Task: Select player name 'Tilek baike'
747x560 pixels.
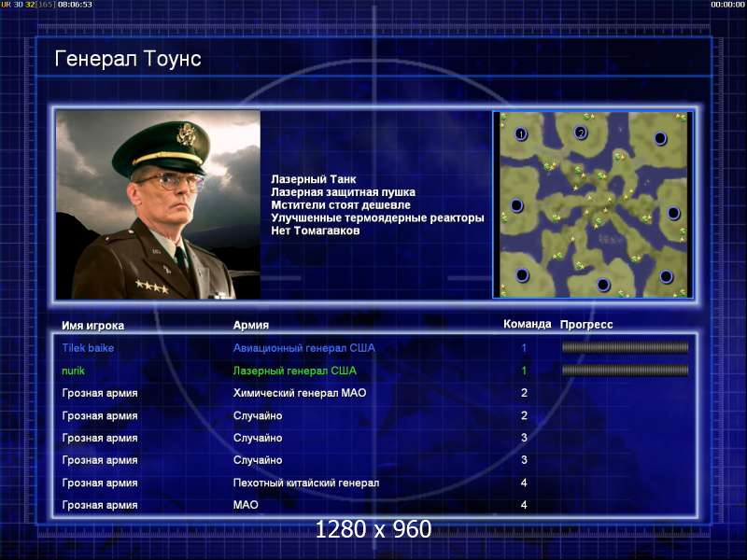Action: tap(88, 348)
